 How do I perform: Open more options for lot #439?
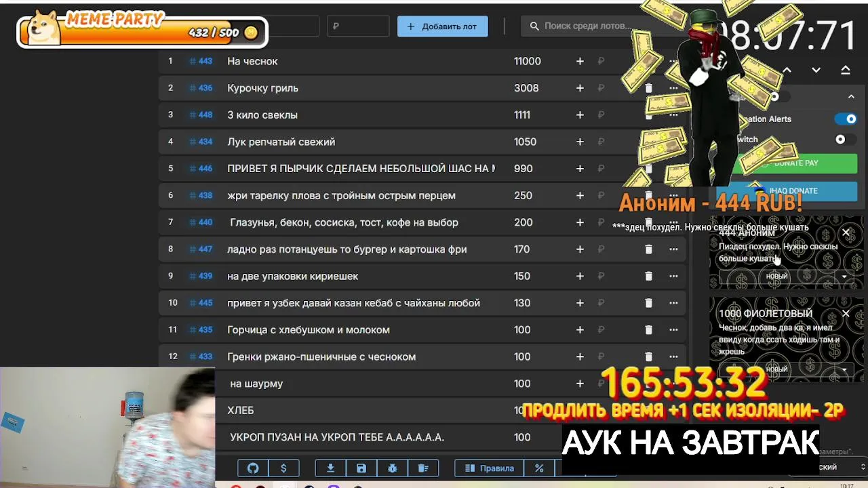(x=673, y=276)
